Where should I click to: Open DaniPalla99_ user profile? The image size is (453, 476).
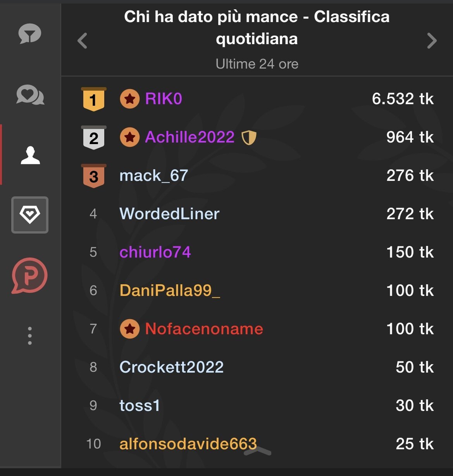[x=170, y=290]
